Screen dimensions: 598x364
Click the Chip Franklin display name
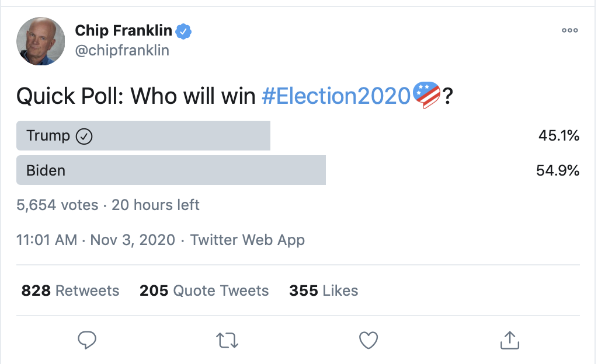124,30
